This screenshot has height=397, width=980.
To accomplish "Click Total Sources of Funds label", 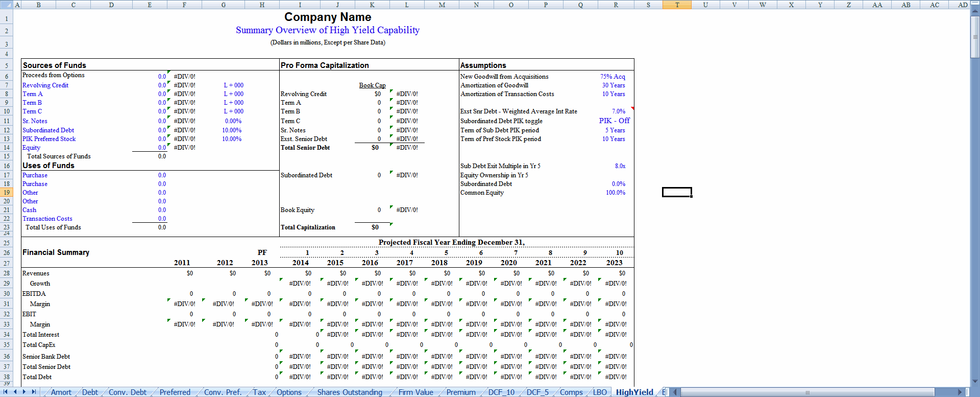I will pyautogui.click(x=59, y=156).
